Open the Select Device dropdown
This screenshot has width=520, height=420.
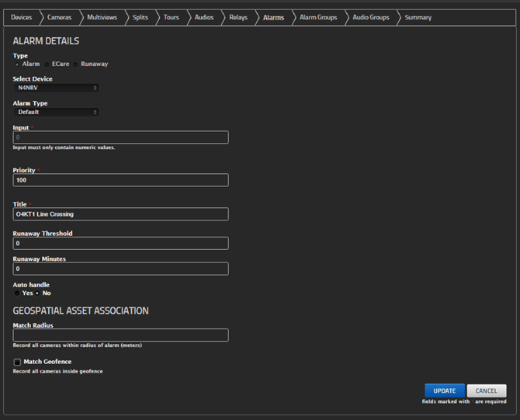tap(56, 89)
